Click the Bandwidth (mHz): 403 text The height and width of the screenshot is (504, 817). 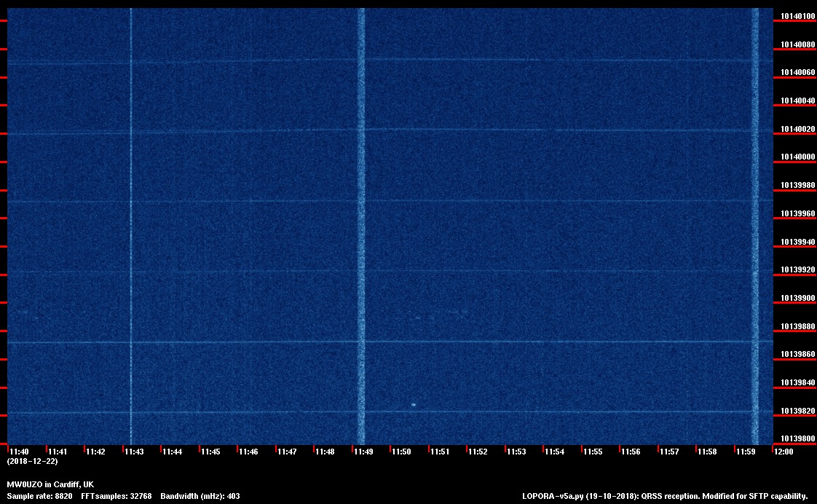pos(200,496)
